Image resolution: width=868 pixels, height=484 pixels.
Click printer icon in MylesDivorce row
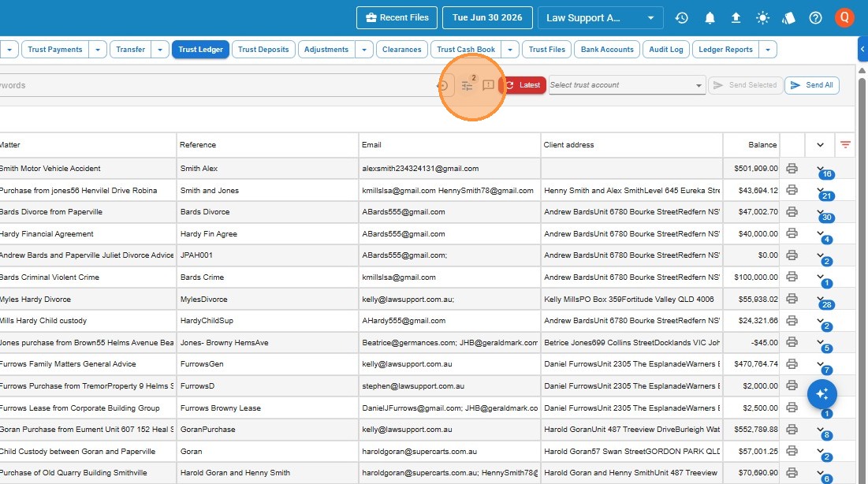[x=792, y=299]
